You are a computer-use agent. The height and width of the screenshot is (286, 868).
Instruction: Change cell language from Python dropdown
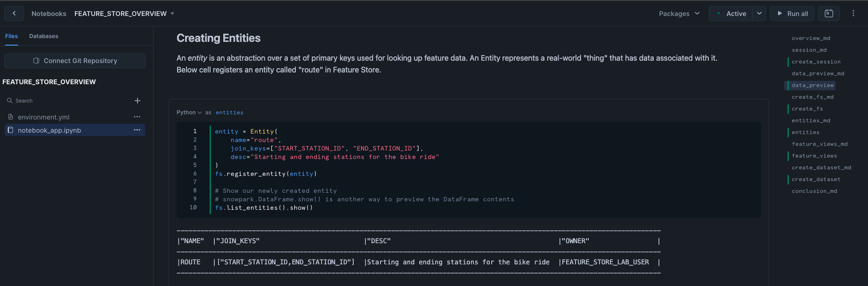pyautogui.click(x=189, y=112)
